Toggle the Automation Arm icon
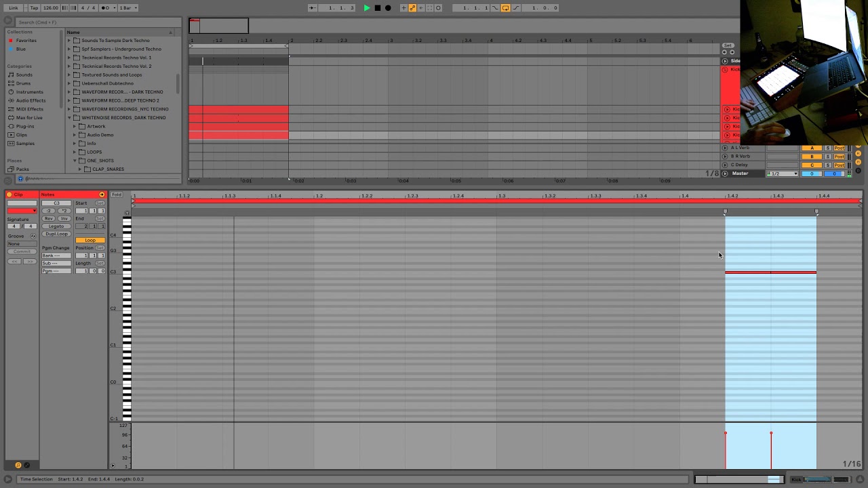Viewport: 868px width, 488px height. click(x=412, y=8)
